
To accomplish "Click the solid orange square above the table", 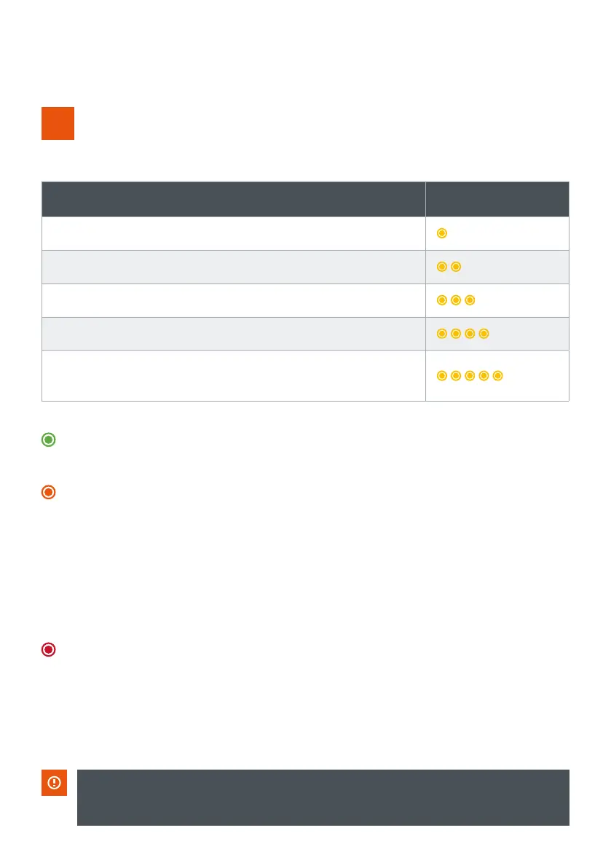I will coord(58,124).
